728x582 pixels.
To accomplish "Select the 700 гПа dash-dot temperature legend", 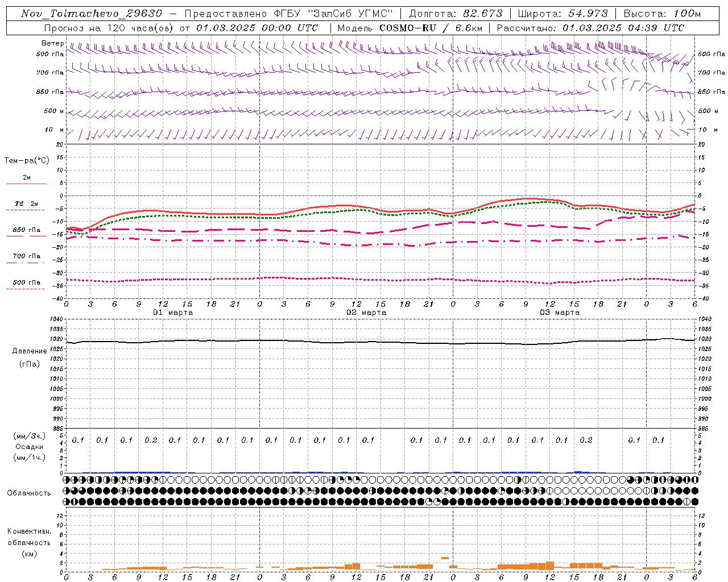I will [26, 259].
